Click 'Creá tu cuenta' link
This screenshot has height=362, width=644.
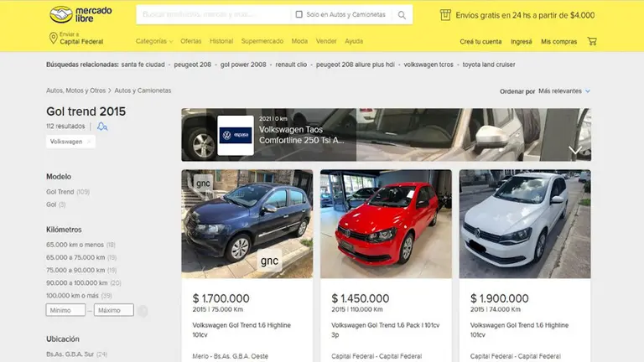pos(480,41)
